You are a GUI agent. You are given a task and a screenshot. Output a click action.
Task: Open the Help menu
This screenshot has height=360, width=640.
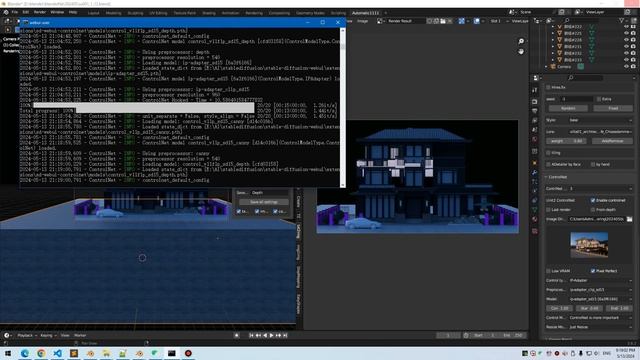point(73,12)
